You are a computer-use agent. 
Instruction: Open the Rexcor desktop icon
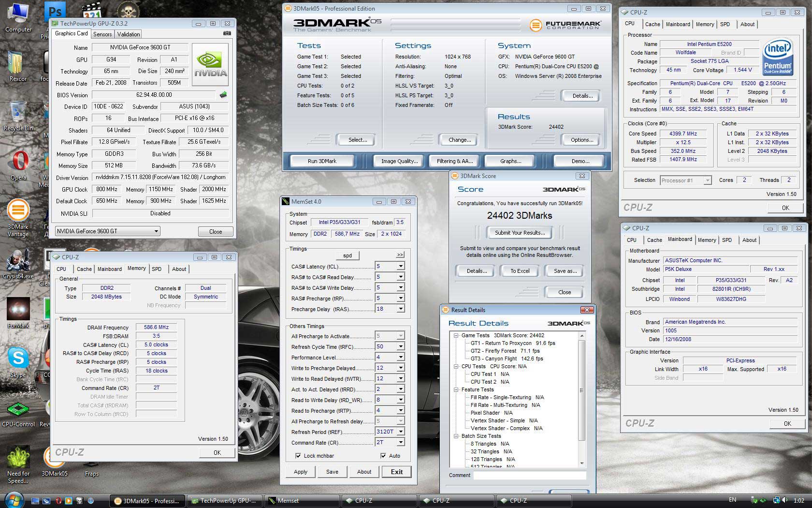tap(18, 66)
